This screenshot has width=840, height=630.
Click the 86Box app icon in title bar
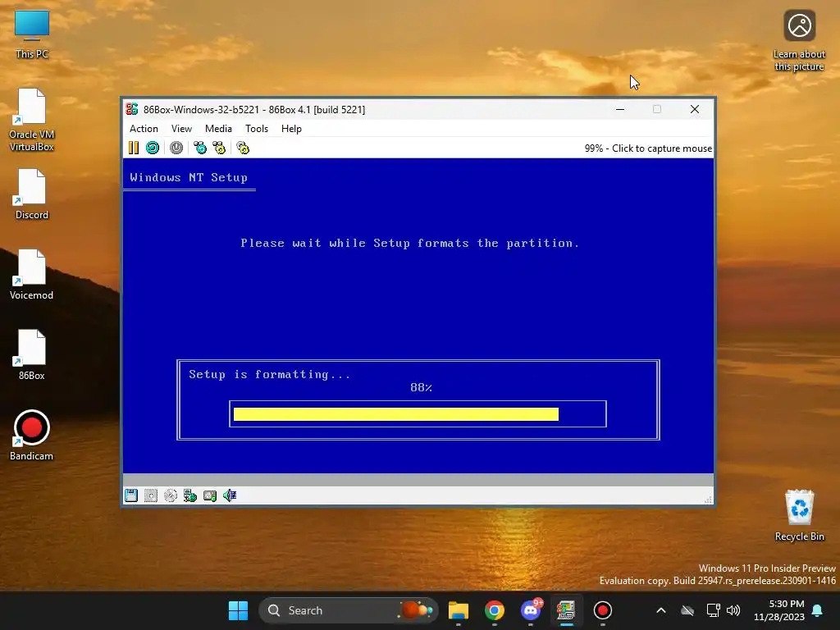coord(132,109)
